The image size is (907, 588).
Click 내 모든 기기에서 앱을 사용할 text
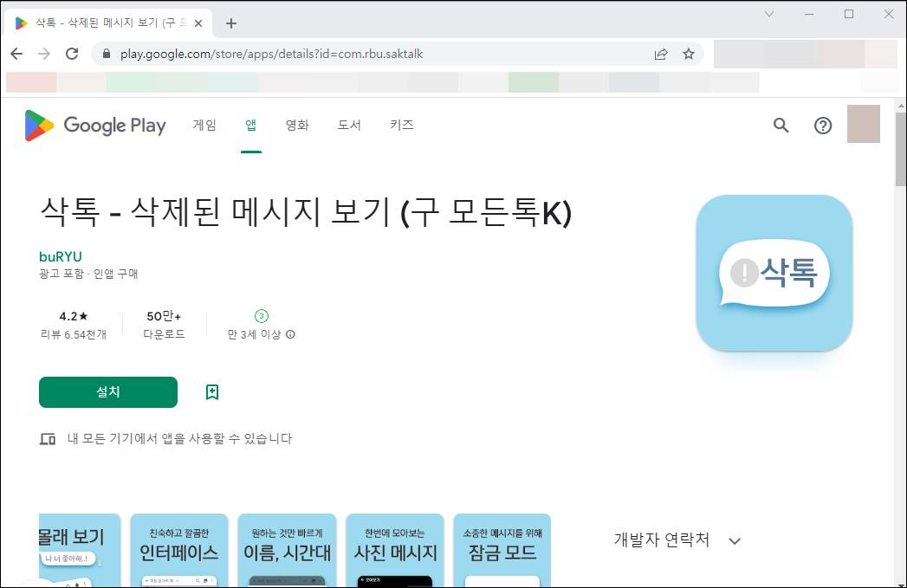(x=179, y=439)
